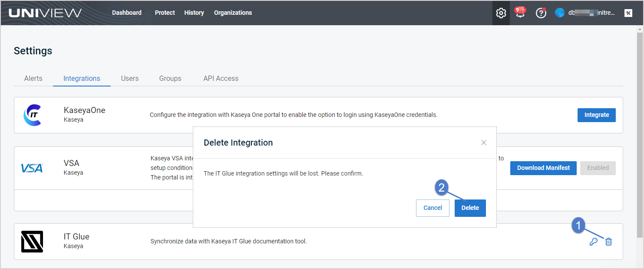Open the settings gear icon

501,13
